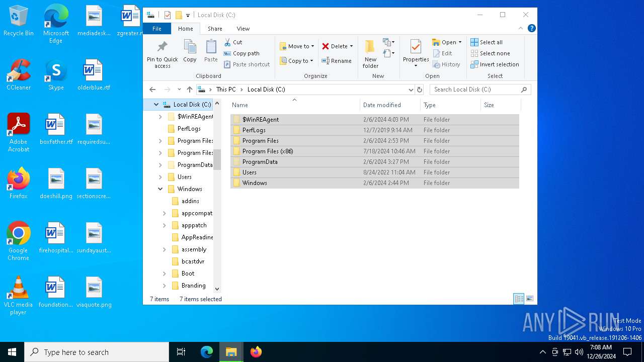Open the Recent locations dropdown arrow
The height and width of the screenshot is (362, 644).
coord(179,89)
